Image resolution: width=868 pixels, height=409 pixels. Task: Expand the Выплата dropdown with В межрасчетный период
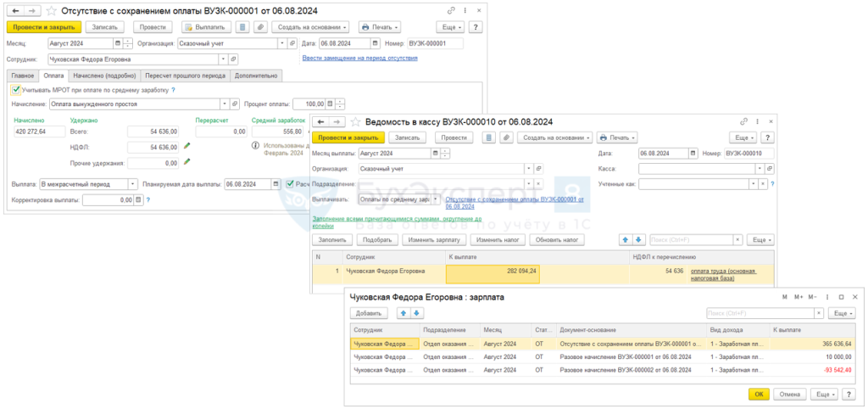coord(132,183)
